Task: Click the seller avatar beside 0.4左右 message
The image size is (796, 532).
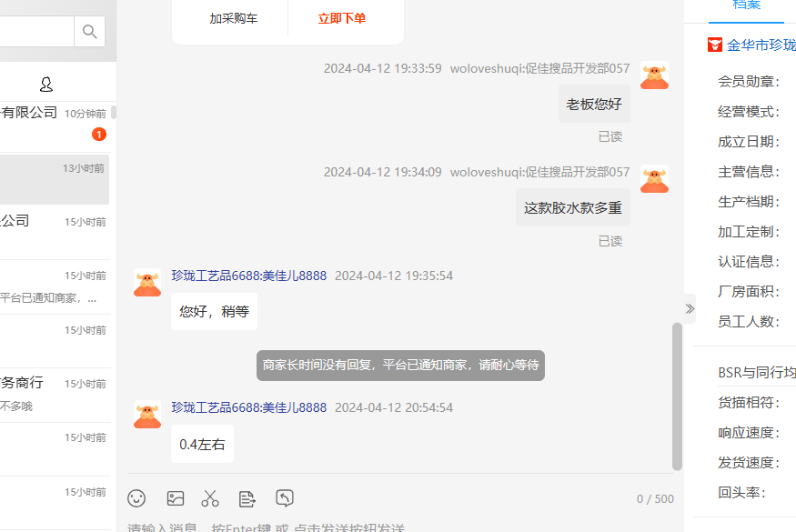Action: coord(147,414)
